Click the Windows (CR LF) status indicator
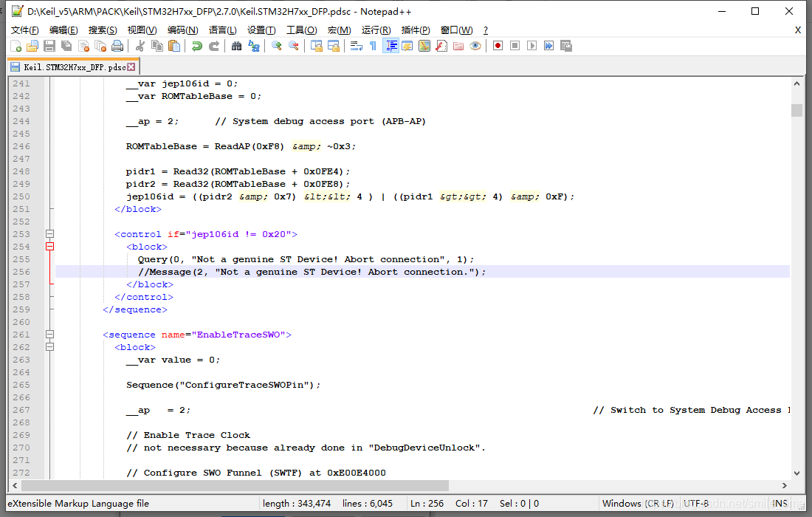 click(x=638, y=503)
